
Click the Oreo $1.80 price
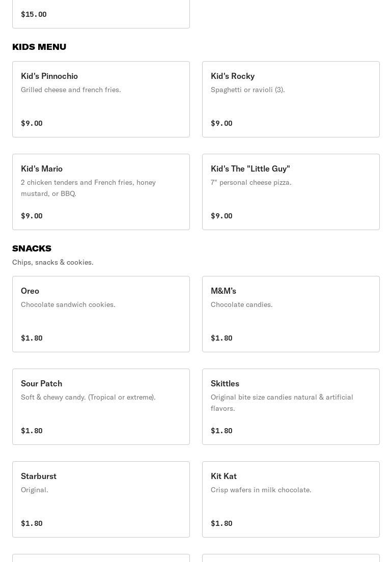32,338
